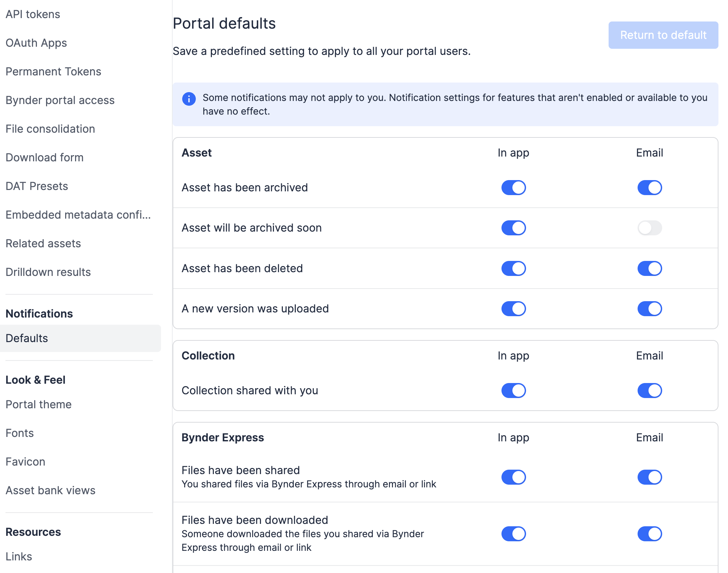This screenshot has width=728, height=573.
Task: Go to Asset bank views
Action: (x=50, y=490)
